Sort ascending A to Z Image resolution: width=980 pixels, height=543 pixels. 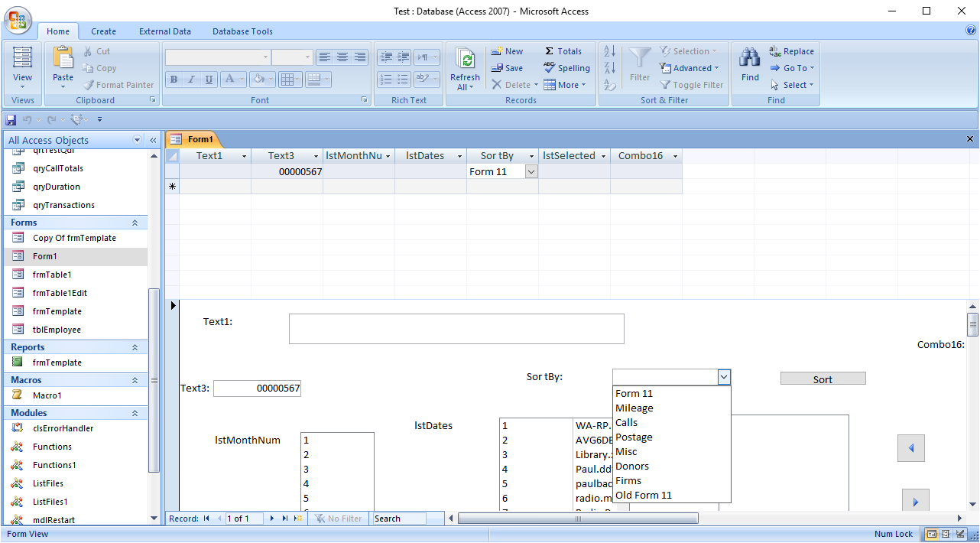[609, 51]
